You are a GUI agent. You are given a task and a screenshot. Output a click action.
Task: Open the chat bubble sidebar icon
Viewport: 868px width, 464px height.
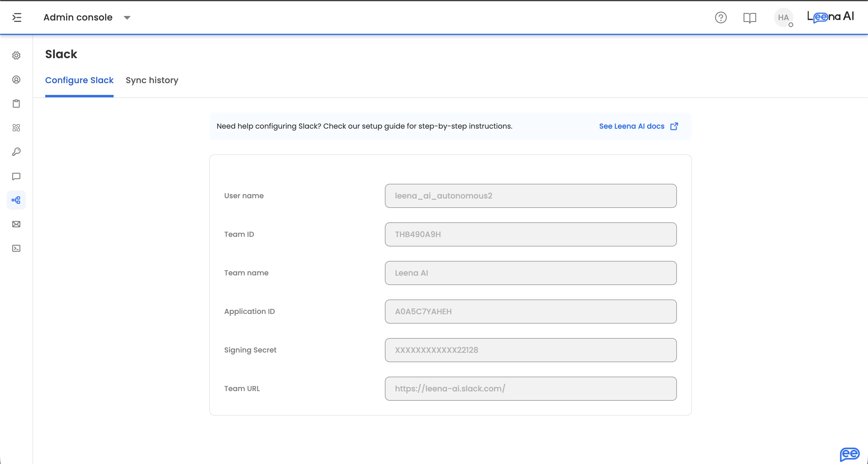[x=16, y=176]
